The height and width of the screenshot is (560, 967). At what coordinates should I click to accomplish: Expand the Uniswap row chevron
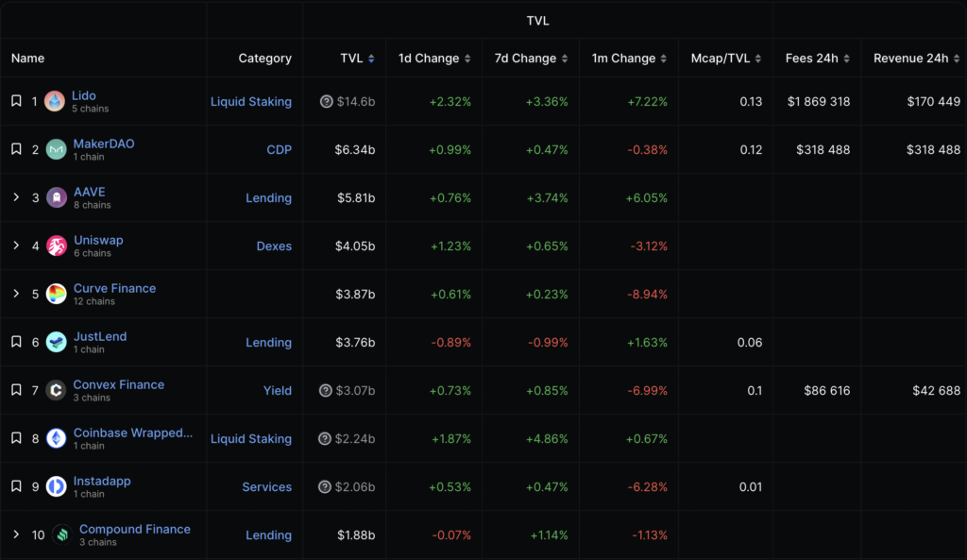[x=16, y=246]
